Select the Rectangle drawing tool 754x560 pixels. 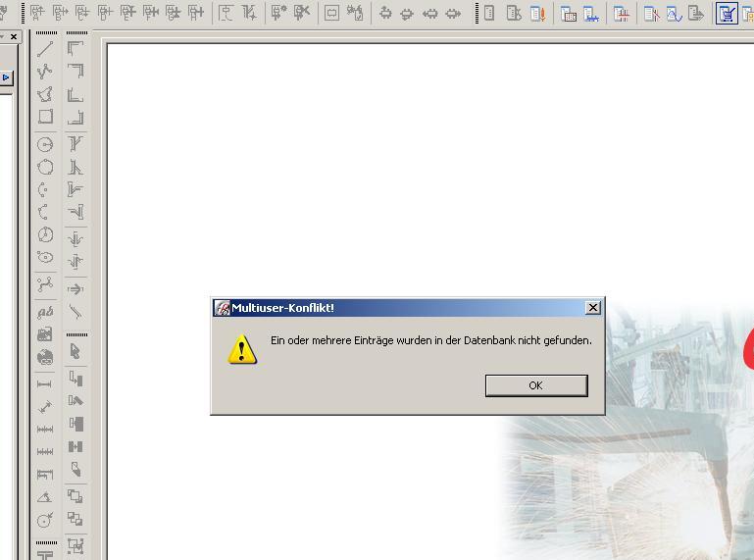(x=45, y=117)
